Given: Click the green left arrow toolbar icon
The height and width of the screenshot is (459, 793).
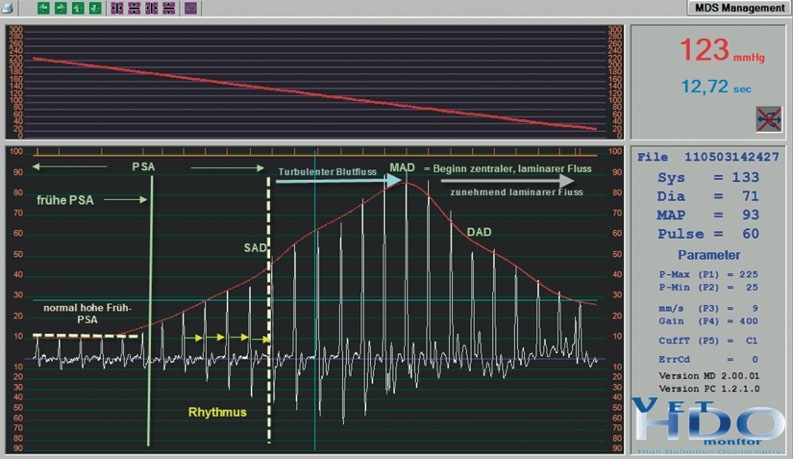Looking at the screenshot, I should [45, 7].
